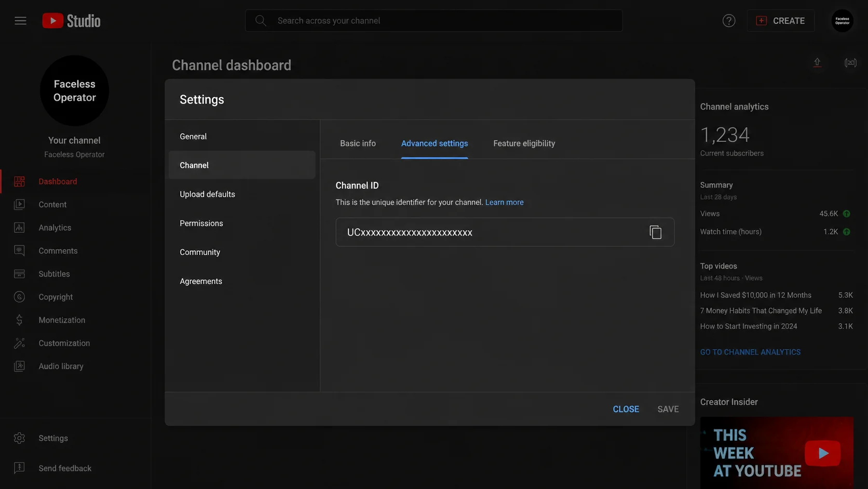Click the search magnifier icon
The width and height of the screenshot is (868, 489).
coord(261,21)
